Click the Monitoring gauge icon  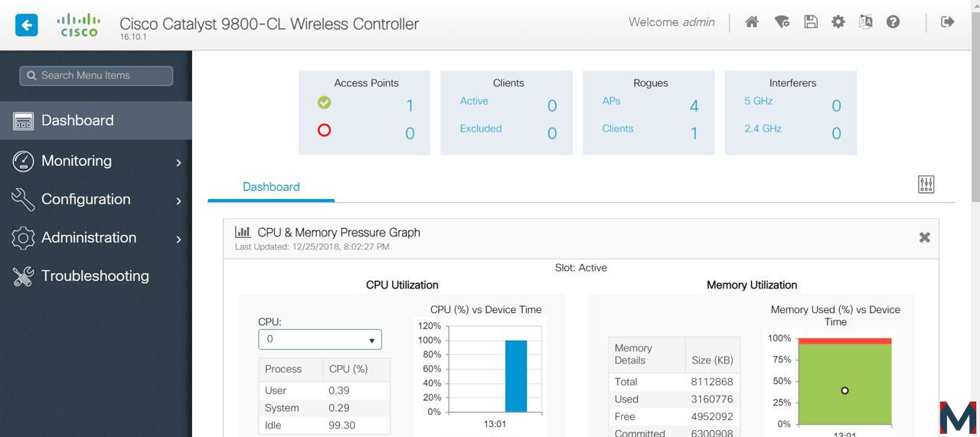pyautogui.click(x=23, y=161)
